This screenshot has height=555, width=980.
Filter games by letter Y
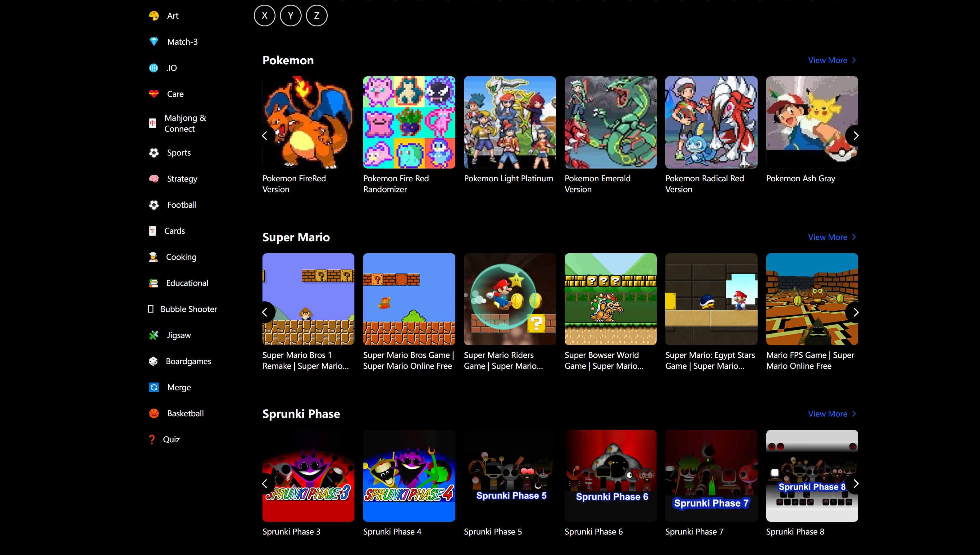click(290, 16)
